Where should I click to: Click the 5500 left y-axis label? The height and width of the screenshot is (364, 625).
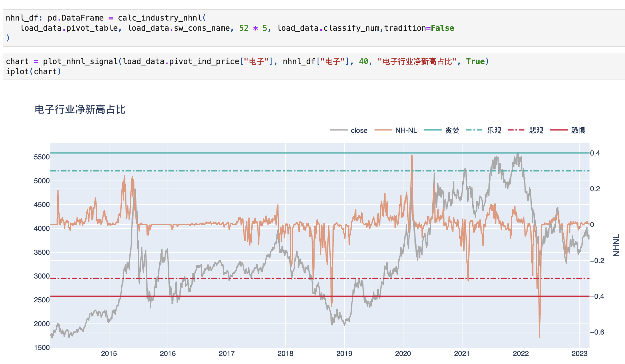[x=42, y=157]
